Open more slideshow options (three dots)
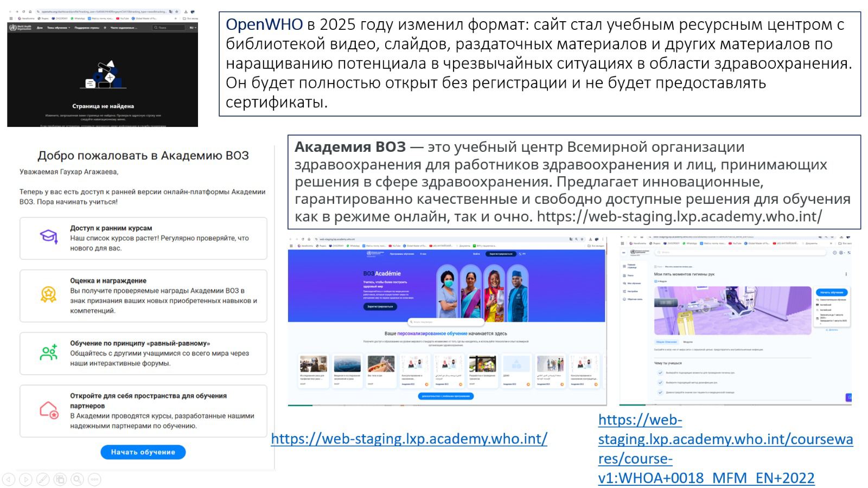 coord(94,479)
